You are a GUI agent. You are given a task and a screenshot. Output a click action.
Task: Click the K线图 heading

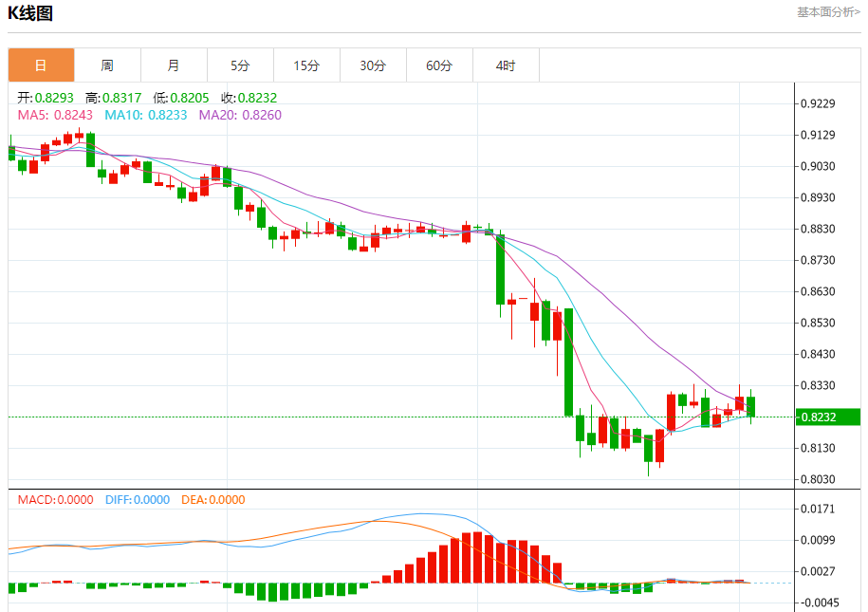(30, 12)
